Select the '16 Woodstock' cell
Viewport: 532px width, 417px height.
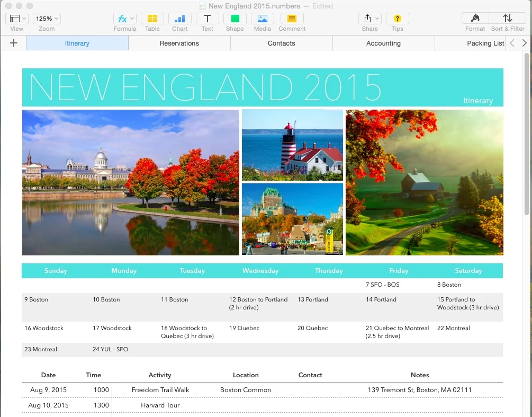56,332
